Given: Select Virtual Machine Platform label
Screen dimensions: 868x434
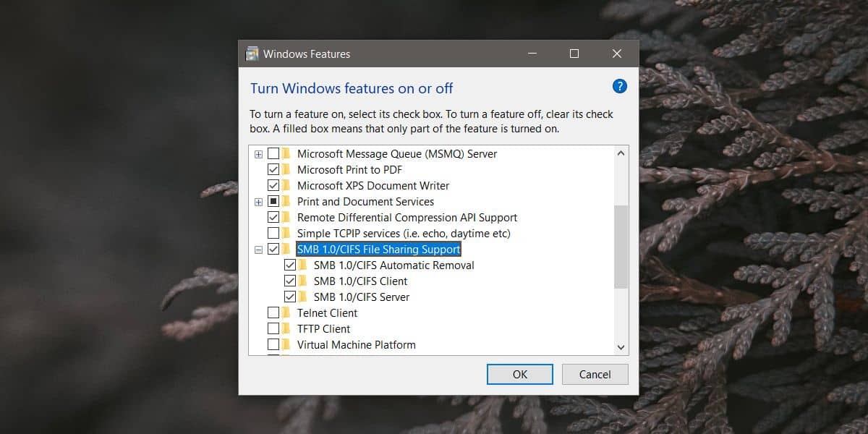Looking at the screenshot, I should click(x=356, y=344).
